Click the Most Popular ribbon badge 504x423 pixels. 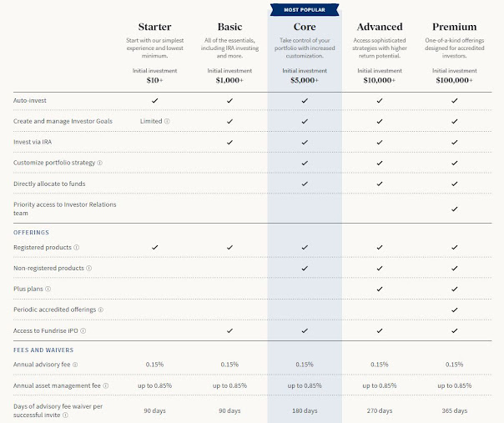(x=305, y=10)
